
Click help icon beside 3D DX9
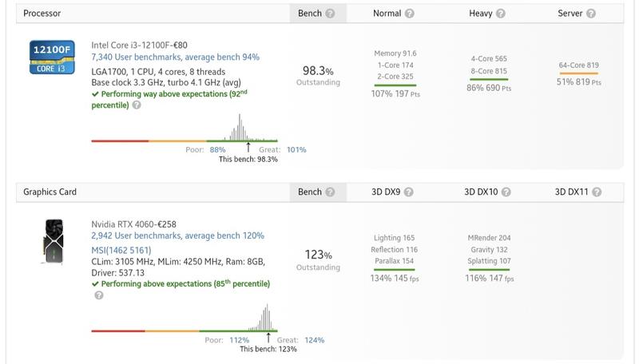click(409, 192)
